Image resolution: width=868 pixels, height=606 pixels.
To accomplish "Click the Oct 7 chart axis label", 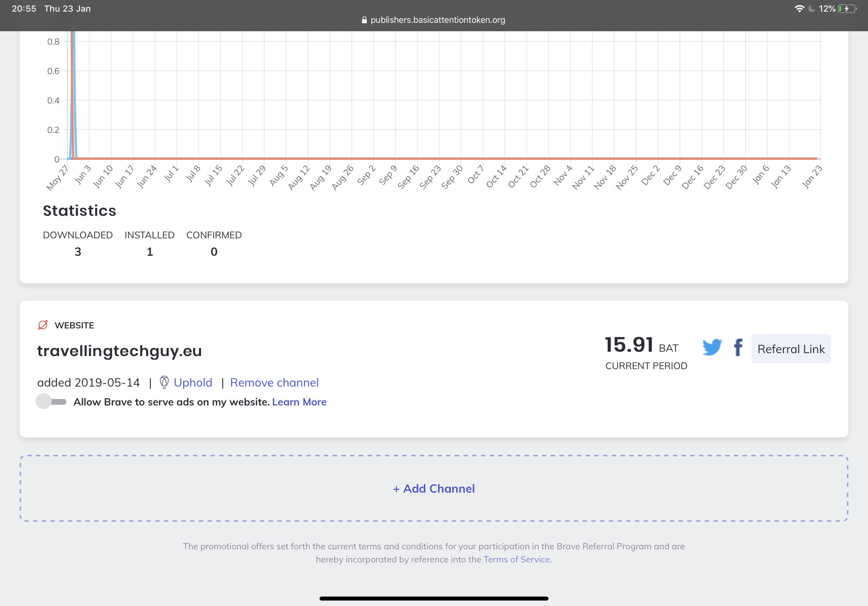I will [475, 174].
